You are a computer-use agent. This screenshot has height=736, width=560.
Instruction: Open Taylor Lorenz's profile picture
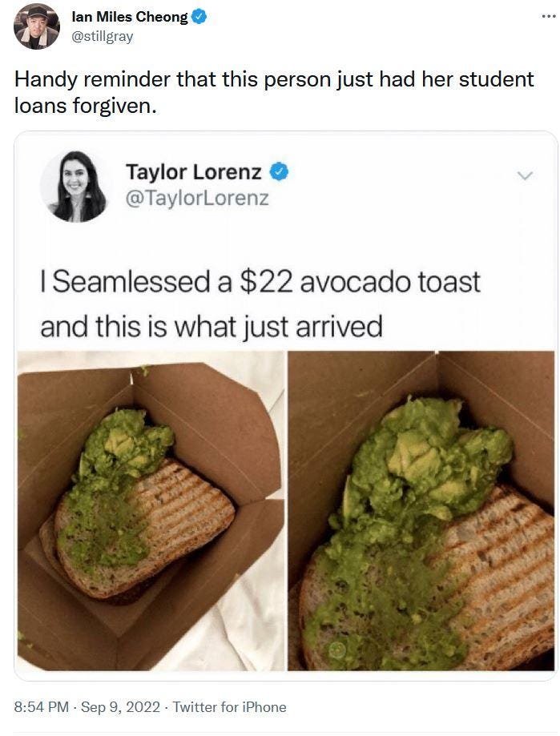(x=77, y=186)
